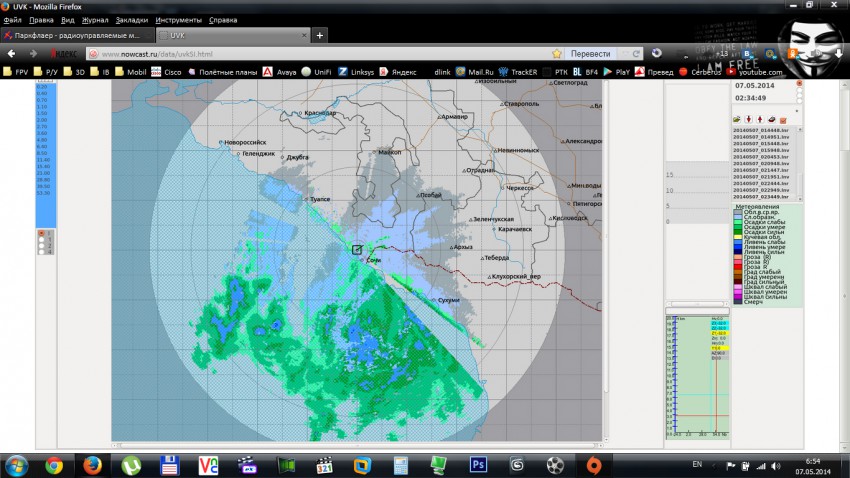The height and width of the screenshot is (478, 850).
Task: Open the Chrome icon in the taskbar
Action: [54, 465]
